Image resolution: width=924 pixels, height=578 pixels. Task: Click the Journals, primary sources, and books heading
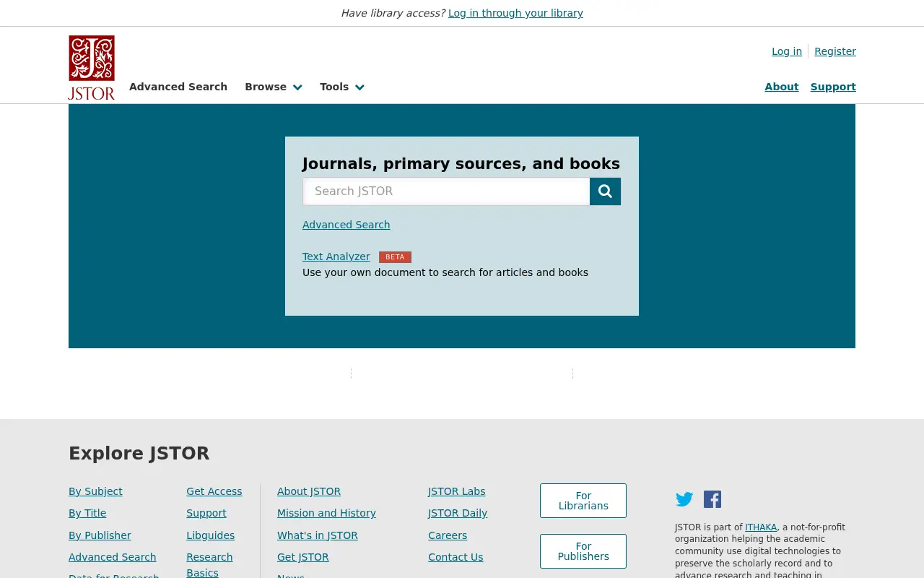coord(461,164)
